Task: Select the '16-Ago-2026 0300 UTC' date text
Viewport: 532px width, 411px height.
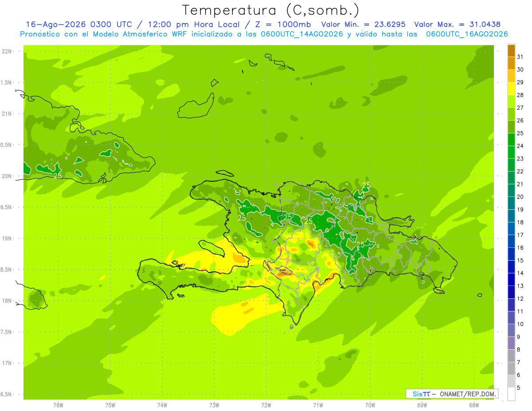Action: [79, 24]
